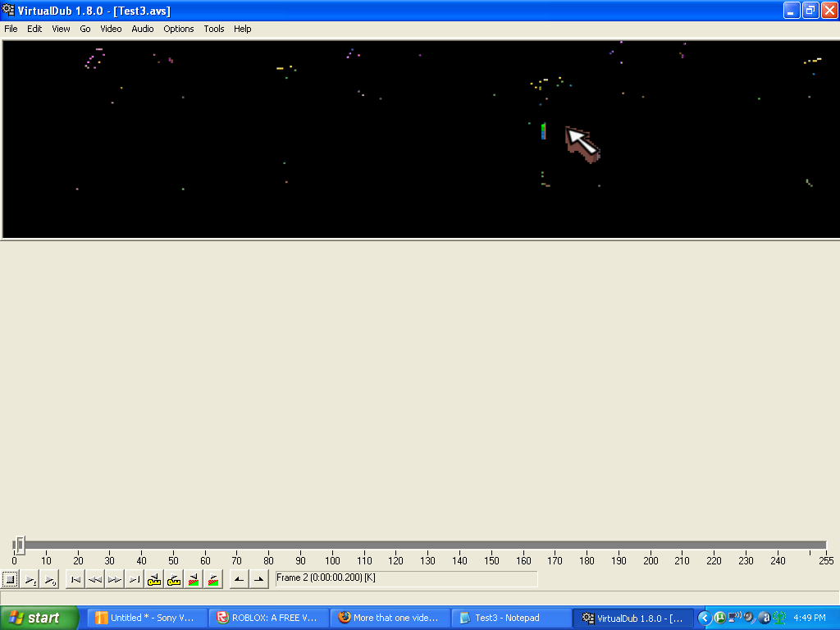The image size is (840, 630).
Task: Go to next key frame
Action: (174, 579)
